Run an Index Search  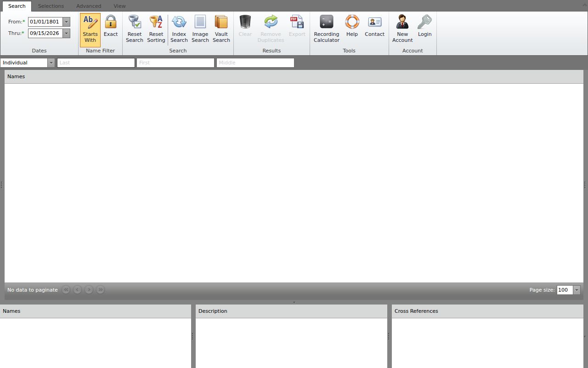[x=179, y=29]
